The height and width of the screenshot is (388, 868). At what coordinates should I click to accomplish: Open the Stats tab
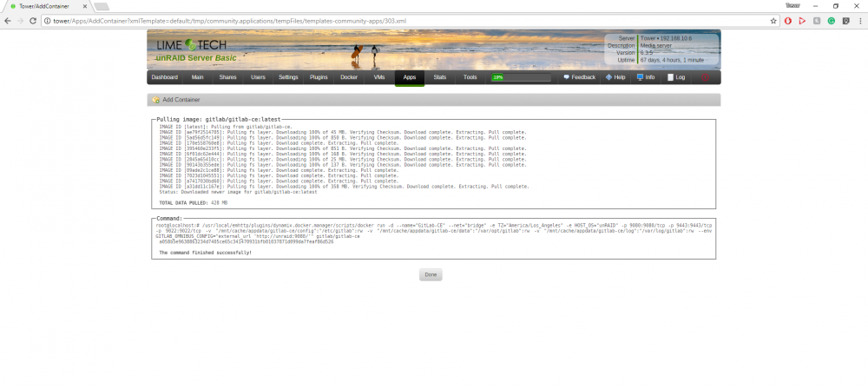[440, 77]
